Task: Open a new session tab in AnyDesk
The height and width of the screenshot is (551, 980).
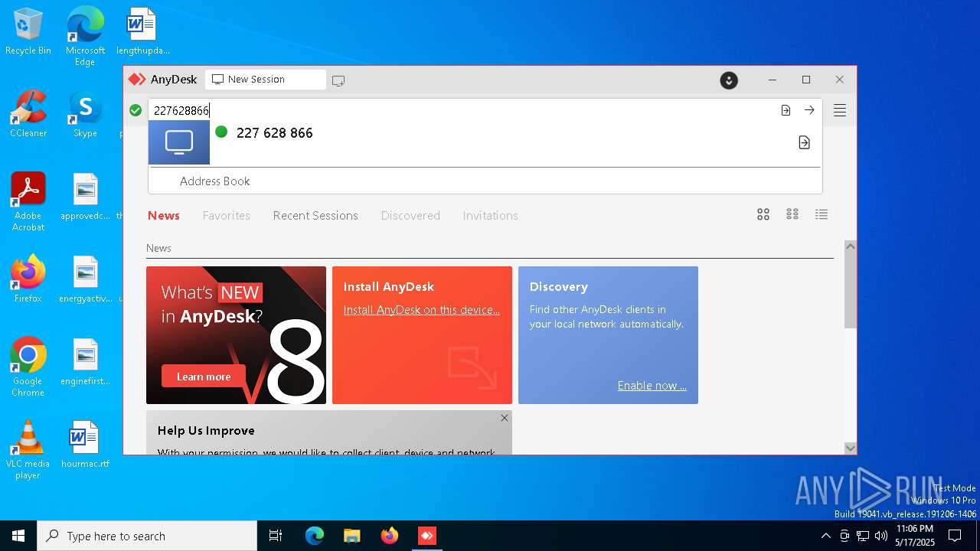Action: 338,80
